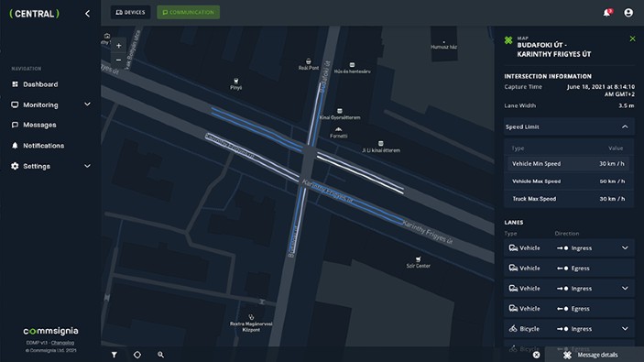Expand the first Vehicle Ingress lane
Viewport: 644px width, 362px height.
625,247
